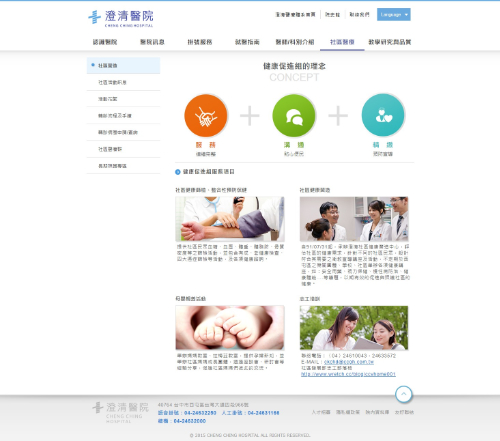The image size is (500, 441).
Task: Click the blue arrow bullet before section heading
Action: coord(178,172)
